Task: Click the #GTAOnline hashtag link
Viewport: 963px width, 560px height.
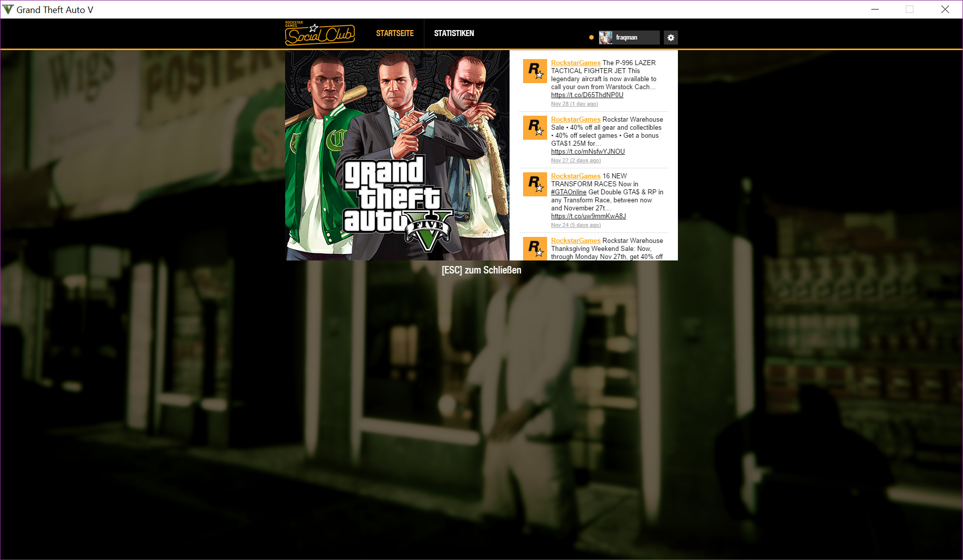Action: (x=568, y=192)
